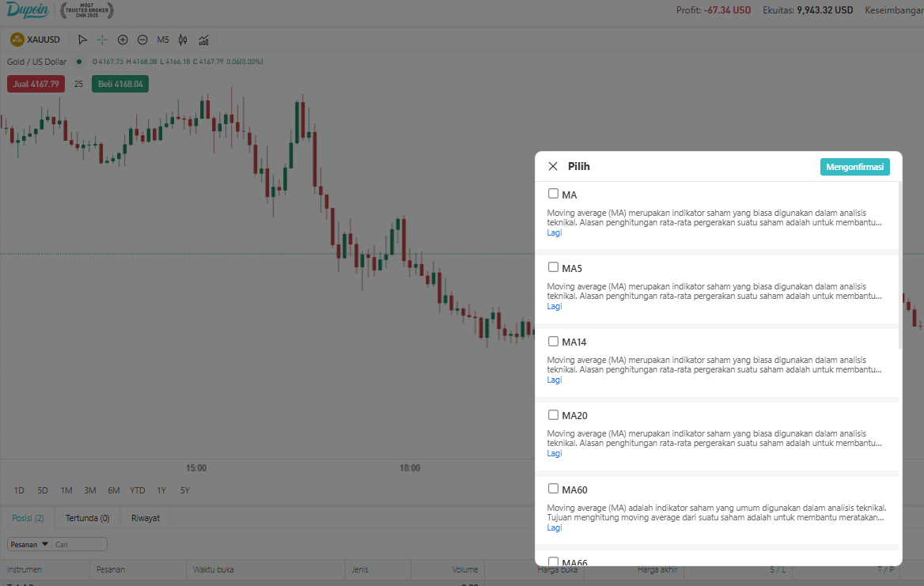Click the Jual 4167.79 sell button

click(36, 84)
